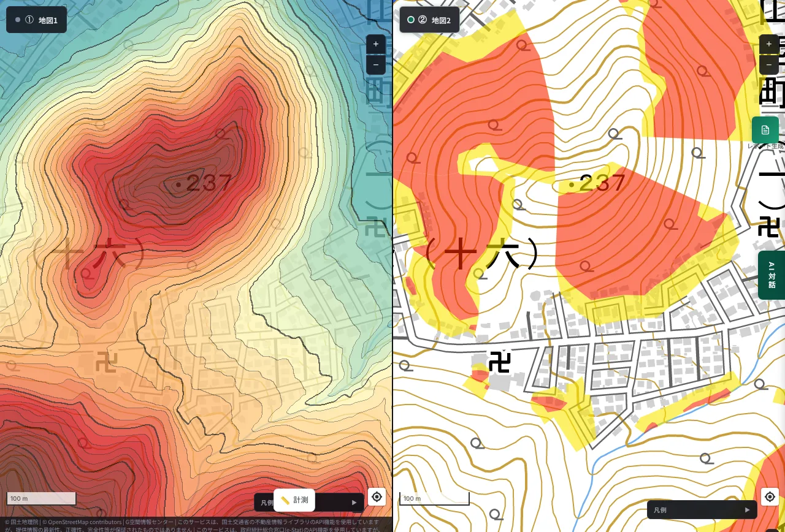The height and width of the screenshot is (532, 785).
Task: Zoom out on the left 地図1 map
Action: (376, 64)
